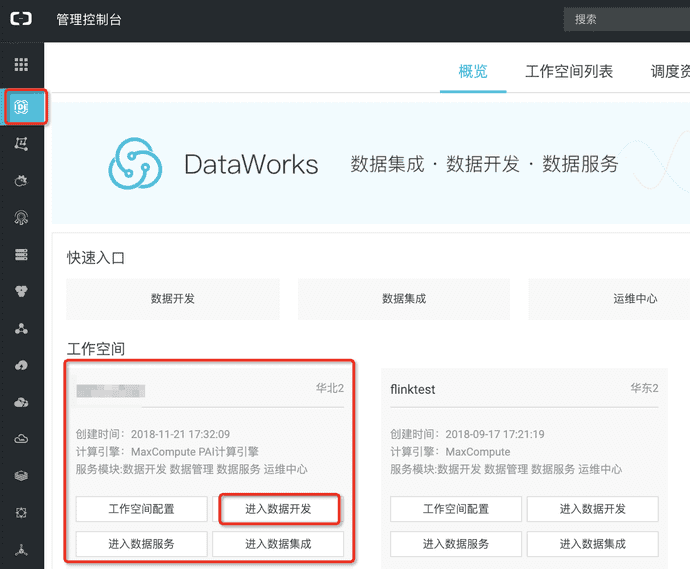Switch to the 概览 tab
The height and width of the screenshot is (569, 690).
(473, 71)
